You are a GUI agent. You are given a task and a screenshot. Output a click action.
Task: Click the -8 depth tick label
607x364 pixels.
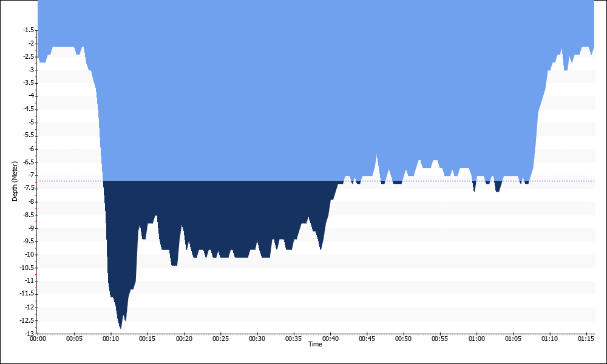[x=30, y=201]
